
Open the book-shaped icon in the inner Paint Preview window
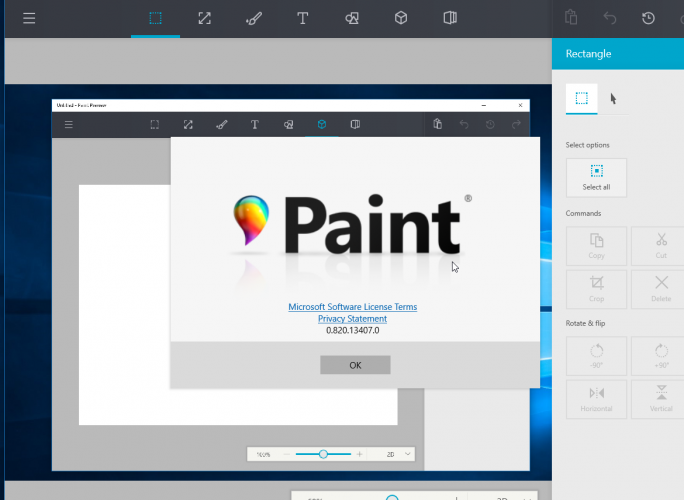click(x=355, y=124)
